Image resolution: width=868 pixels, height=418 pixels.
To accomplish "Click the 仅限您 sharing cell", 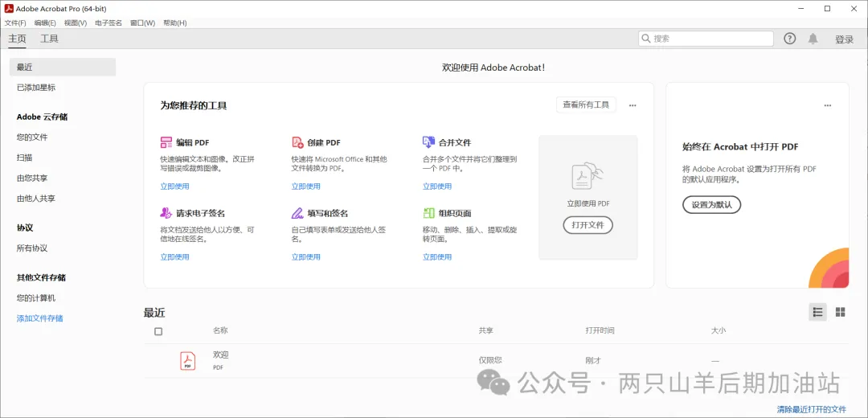I will click(x=490, y=360).
